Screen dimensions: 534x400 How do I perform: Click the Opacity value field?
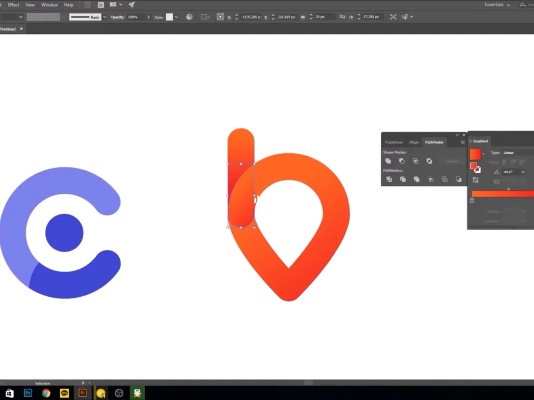(x=136, y=17)
